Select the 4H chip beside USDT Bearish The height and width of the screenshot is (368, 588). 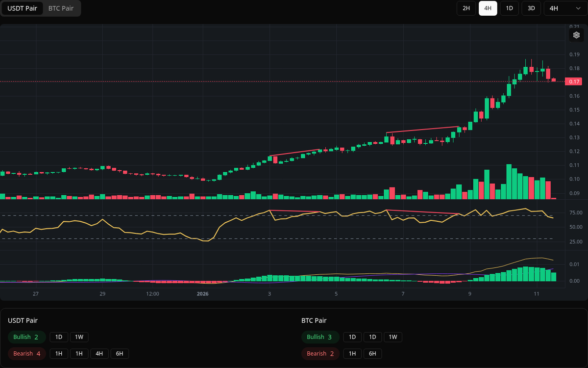coord(99,353)
